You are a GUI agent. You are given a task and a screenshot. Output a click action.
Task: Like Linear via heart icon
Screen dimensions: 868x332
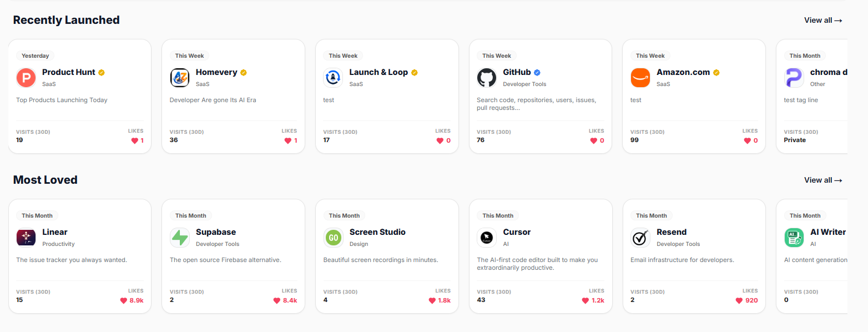(x=124, y=300)
